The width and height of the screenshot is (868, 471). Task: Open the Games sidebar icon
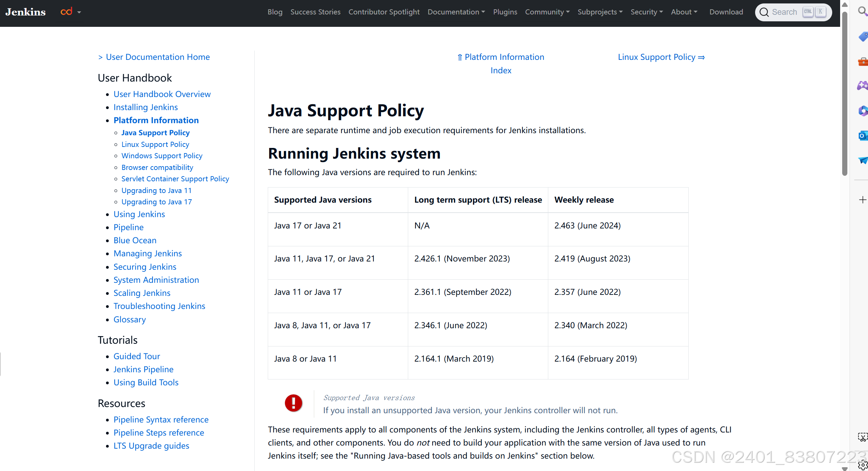(x=863, y=86)
